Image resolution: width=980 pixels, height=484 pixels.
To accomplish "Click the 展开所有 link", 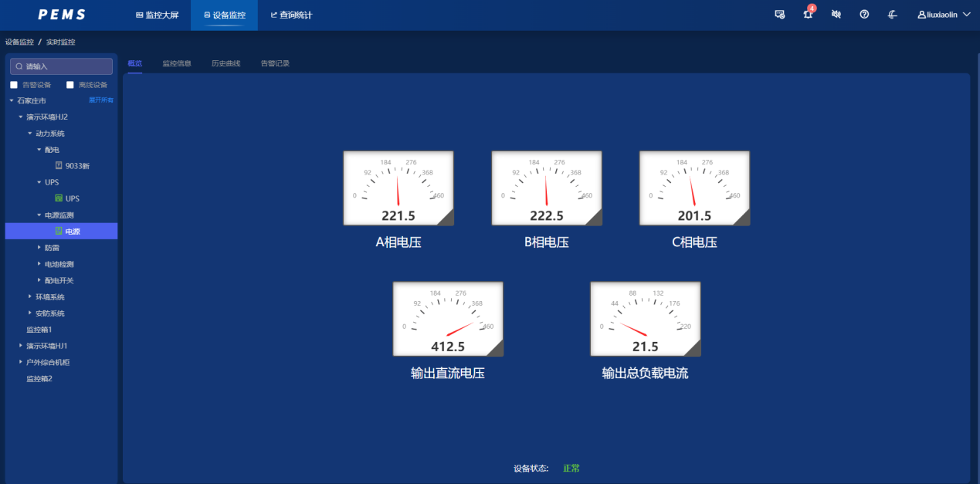I will [x=101, y=100].
